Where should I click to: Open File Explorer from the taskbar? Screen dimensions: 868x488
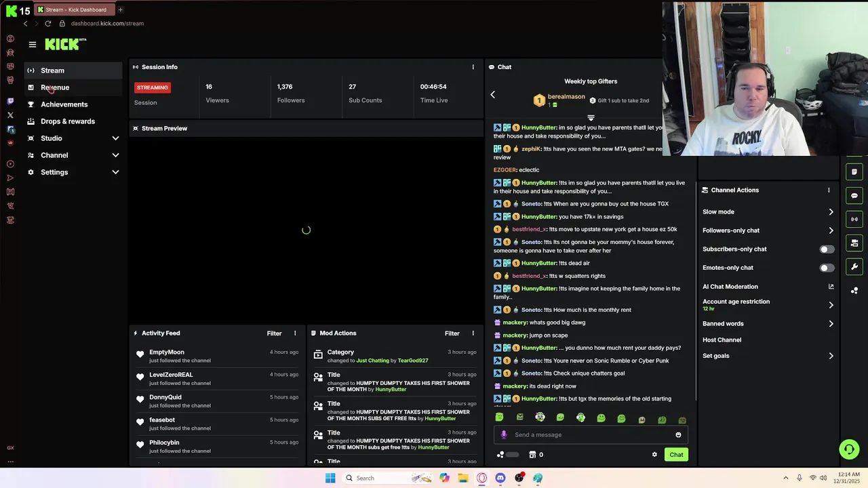(x=463, y=478)
